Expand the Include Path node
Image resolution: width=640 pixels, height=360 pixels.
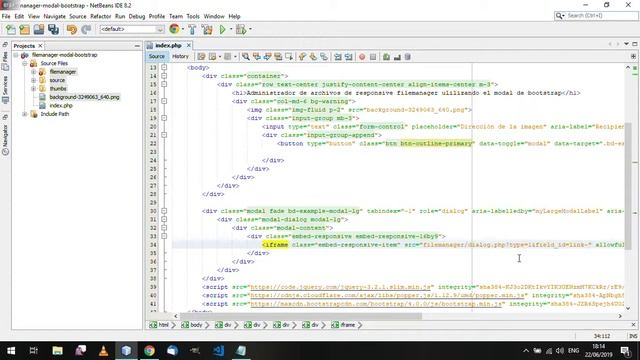click(24, 114)
